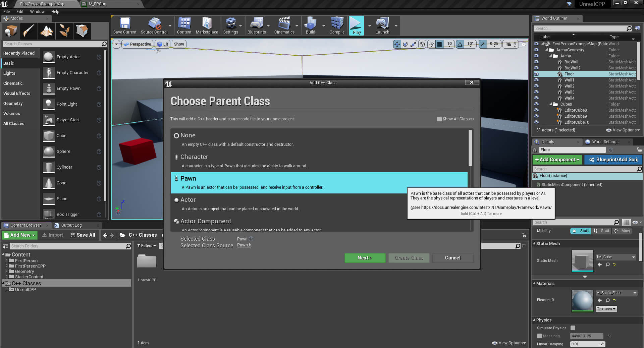Select the Foliage mode icon

[x=64, y=31]
